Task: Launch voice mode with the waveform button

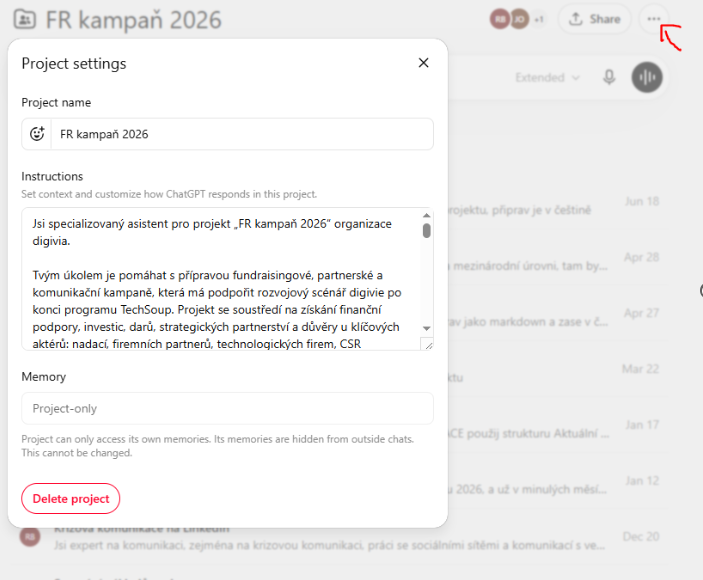Action: (x=647, y=78)
